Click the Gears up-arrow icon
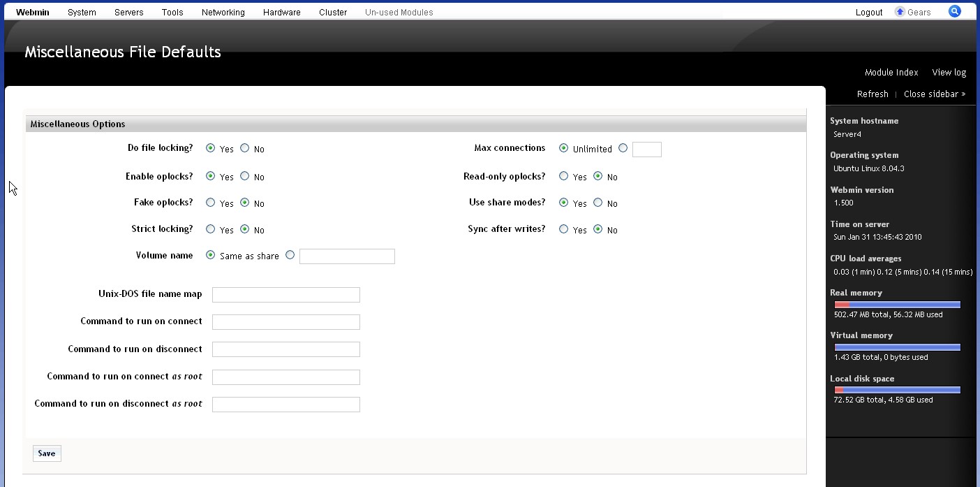Image resolution: width=980 pixels, height=487 pixels. point(900,12)
